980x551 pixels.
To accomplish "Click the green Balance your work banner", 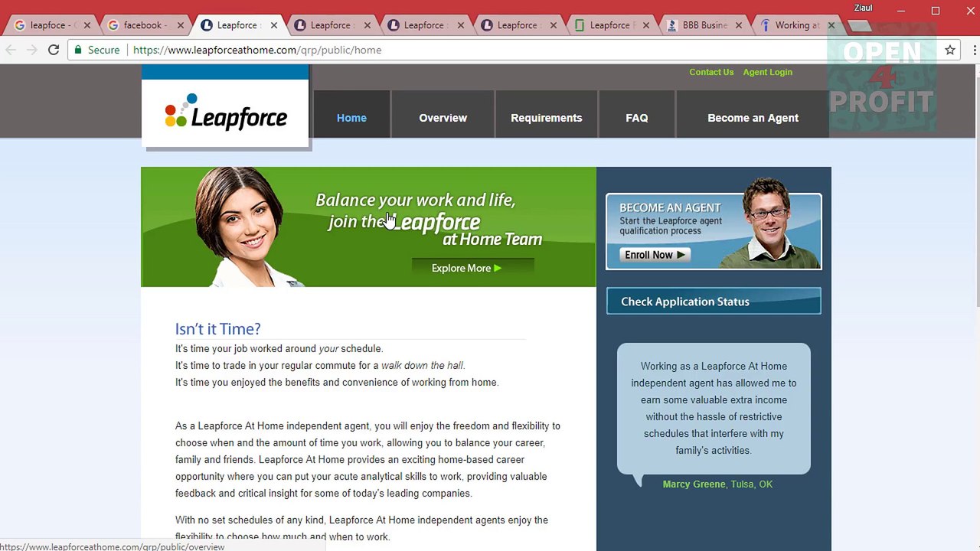I will tap(368, 227).
